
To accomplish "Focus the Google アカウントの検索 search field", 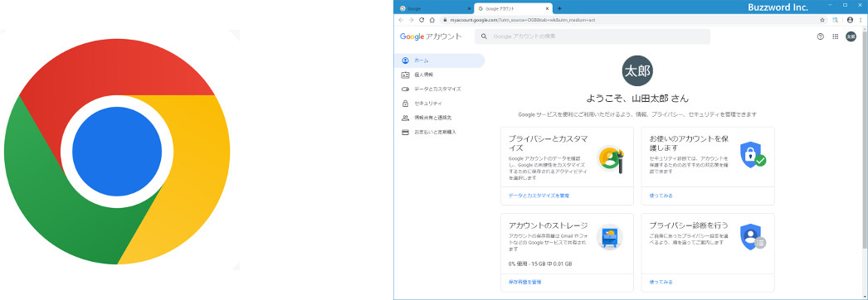I will click(x=592, y=36).
